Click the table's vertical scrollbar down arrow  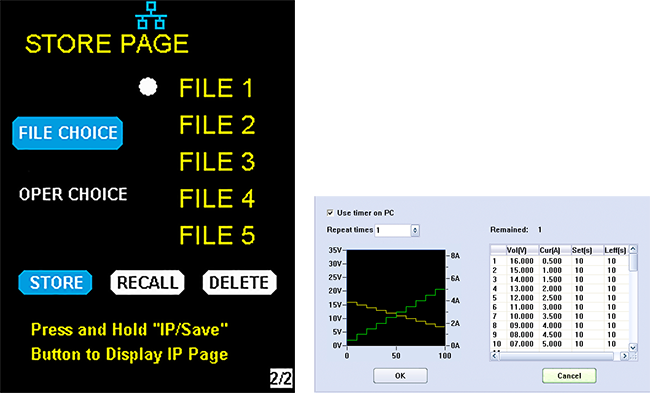(633, 347)
